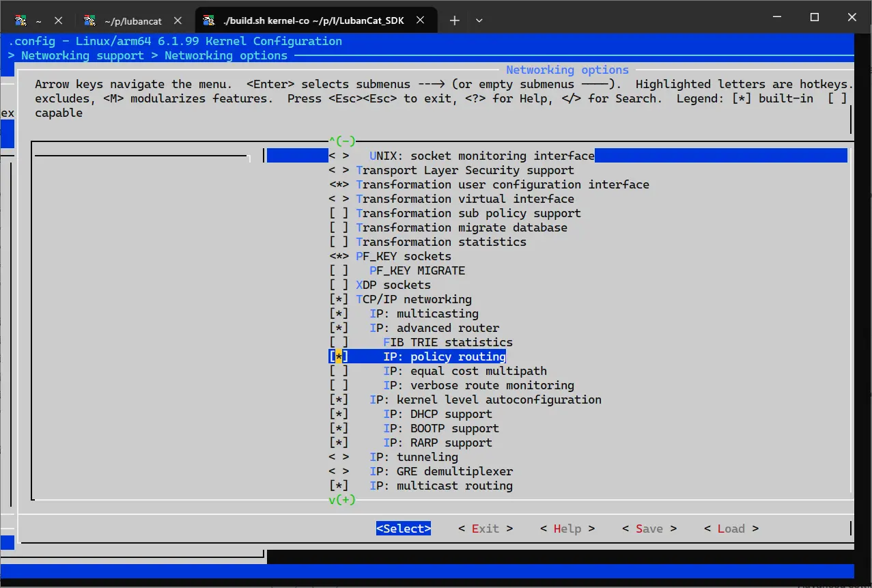Viewport: 872px width, 588px height.
Task: Toggle FIB TRIE statistics checkbox
Action: [x=339, y=343]
